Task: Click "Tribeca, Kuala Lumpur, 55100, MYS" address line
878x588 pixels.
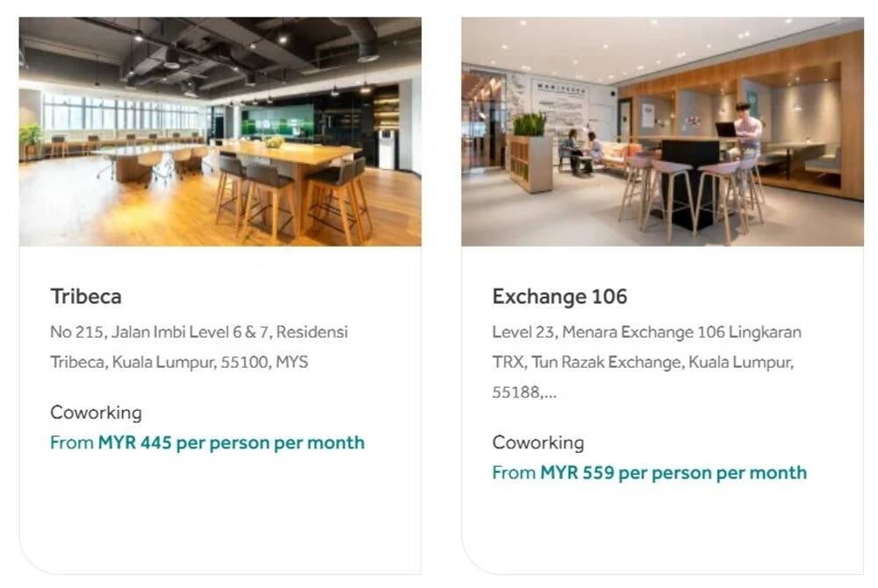Action: [179, 362]
